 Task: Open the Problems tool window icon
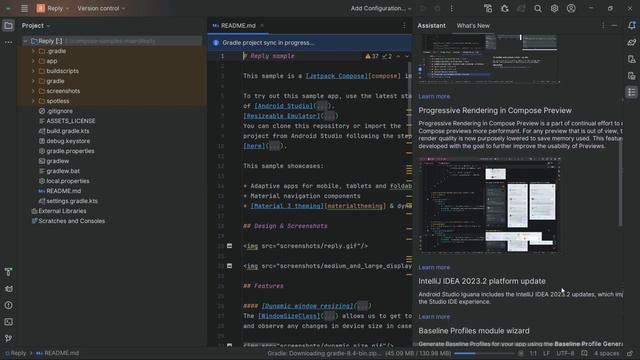point(8,305)
